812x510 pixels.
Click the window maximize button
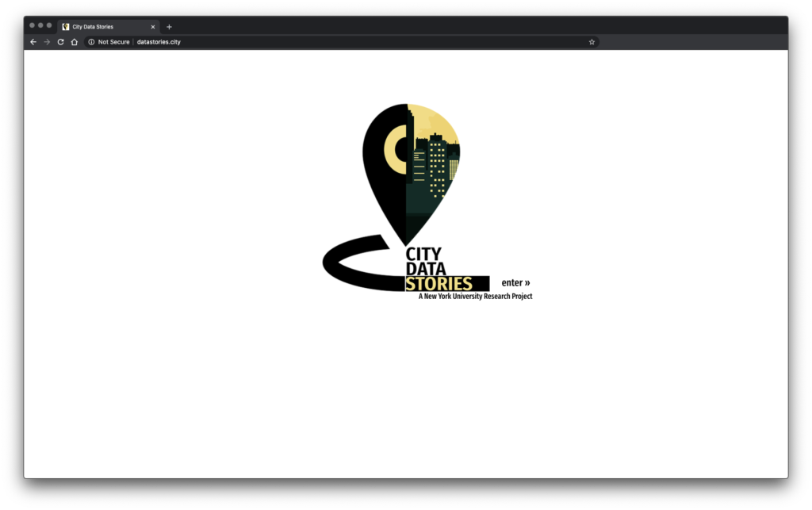click(49, 25)
